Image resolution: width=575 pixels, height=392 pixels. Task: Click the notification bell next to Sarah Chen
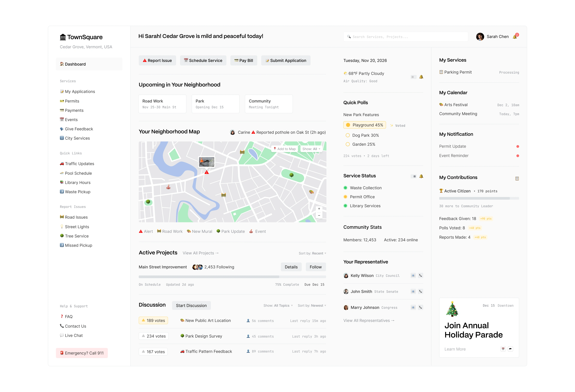[515, 37]
